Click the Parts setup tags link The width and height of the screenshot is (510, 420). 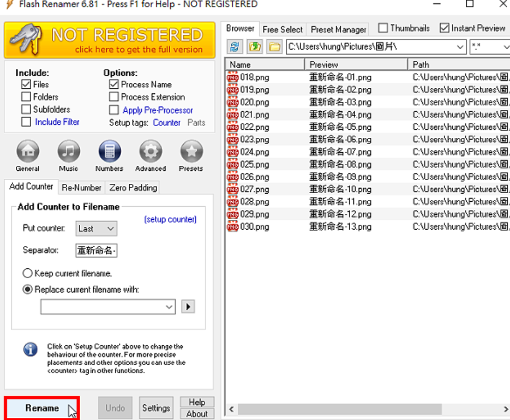click(x=196, y=123)
